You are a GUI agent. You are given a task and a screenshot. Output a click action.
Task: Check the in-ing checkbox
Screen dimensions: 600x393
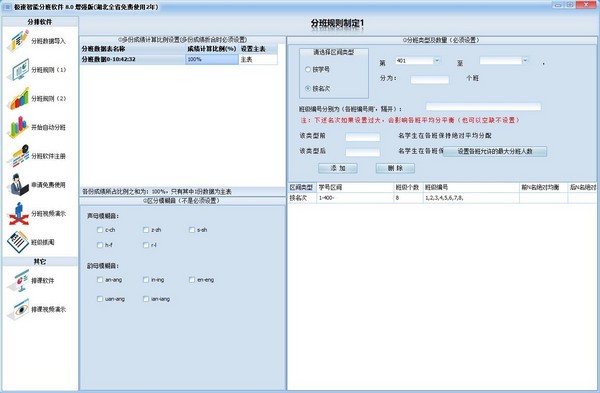(146, 280)
